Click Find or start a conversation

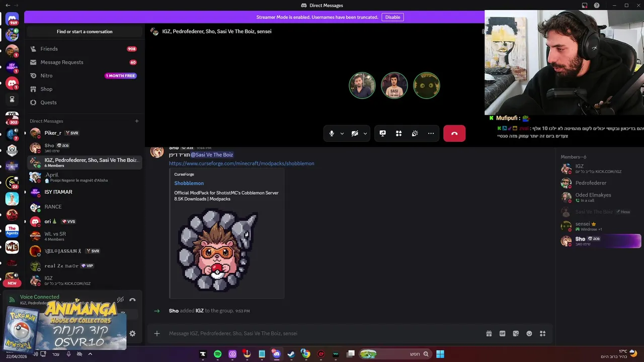point(85,32)
